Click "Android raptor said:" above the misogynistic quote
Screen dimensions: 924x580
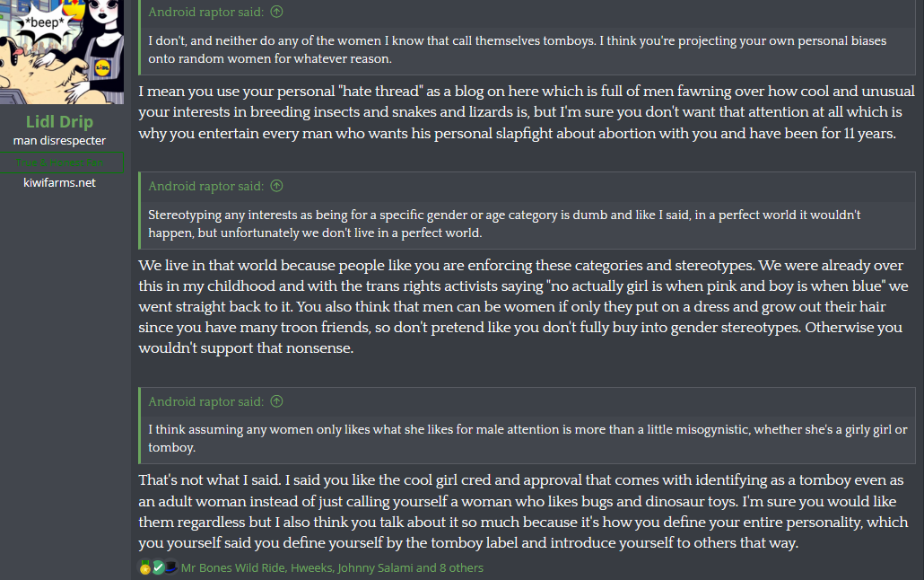click(205, 401)
